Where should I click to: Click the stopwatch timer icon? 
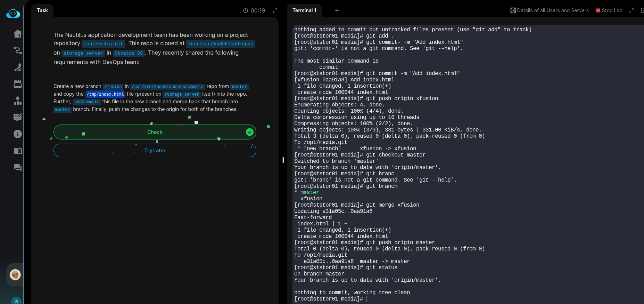[x=246, y=10]
